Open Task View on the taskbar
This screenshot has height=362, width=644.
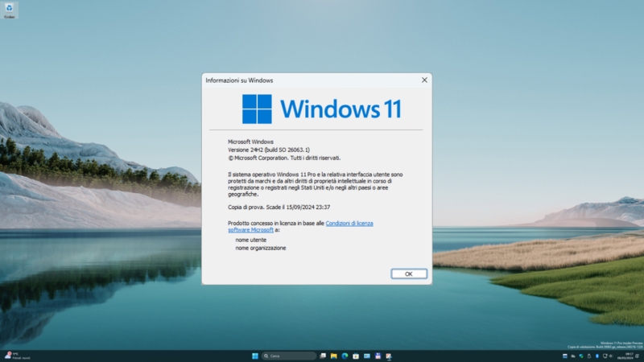click(x=323, y=356)
